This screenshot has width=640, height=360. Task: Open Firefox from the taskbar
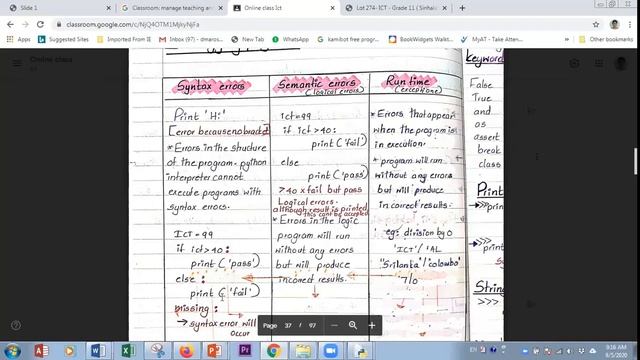click(x=187, y=351)
